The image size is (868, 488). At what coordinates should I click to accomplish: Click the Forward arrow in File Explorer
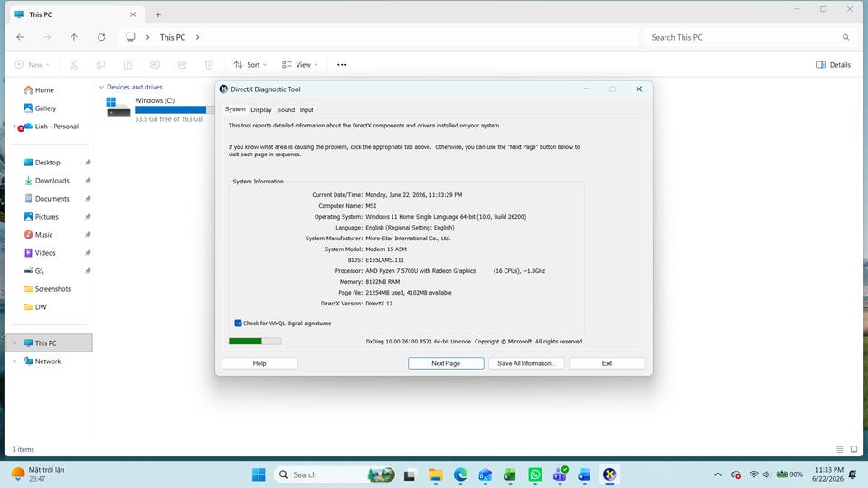(47, 37)
